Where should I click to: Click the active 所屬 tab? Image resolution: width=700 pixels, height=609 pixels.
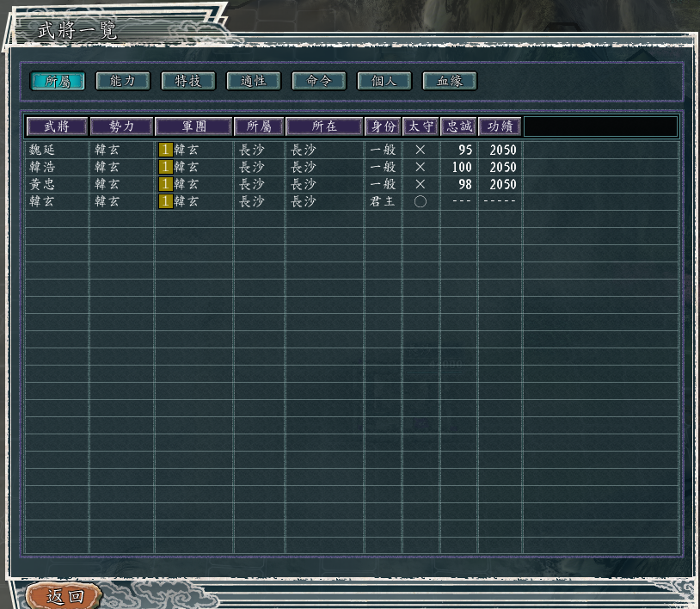click(x=58, y=81)
